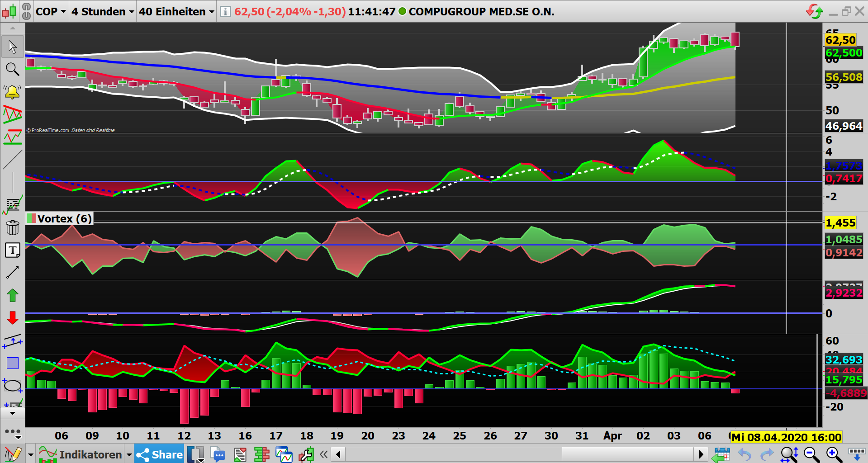Open the trash to delete drawings
The image size is (868, 463).
click(x=12, y=227)
